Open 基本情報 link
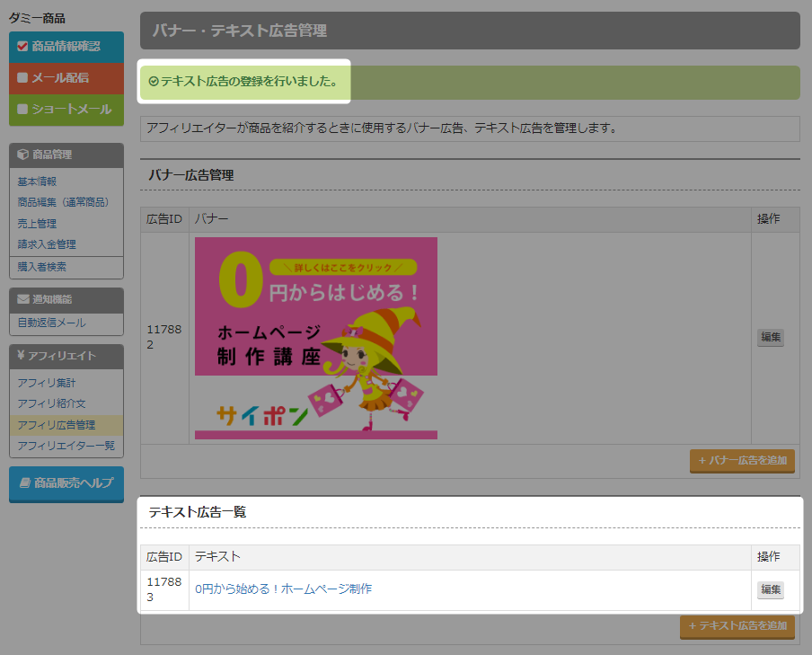Image resolution: width=812 pixels, height=655 pixels. (37, 181)
